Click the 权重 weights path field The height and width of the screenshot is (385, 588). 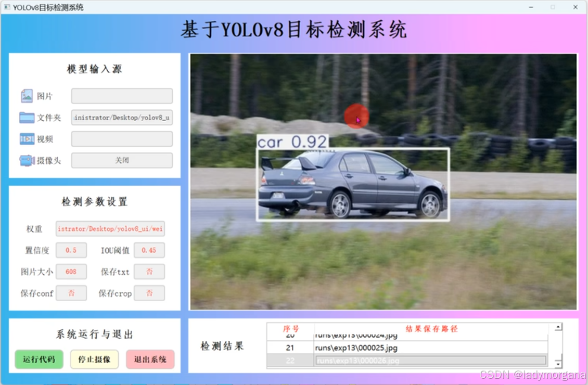click(x=110, y=228)
